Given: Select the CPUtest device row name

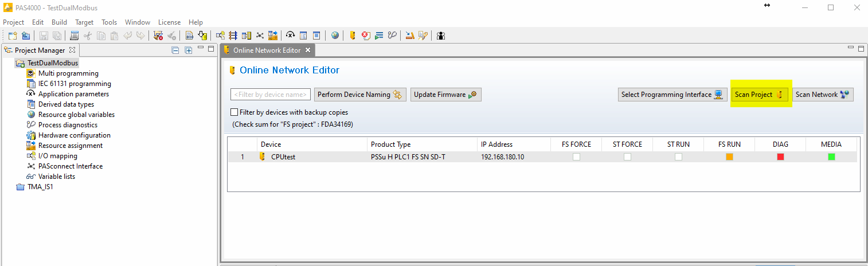Looking at the screenshot, I should [x=283, y=157].
